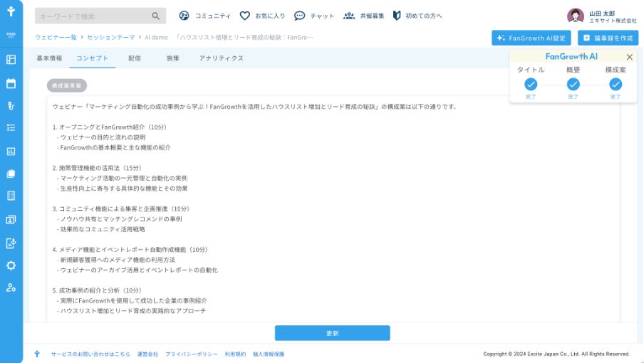
Task: Open the 配信 tab
Action: coord(135,58)
